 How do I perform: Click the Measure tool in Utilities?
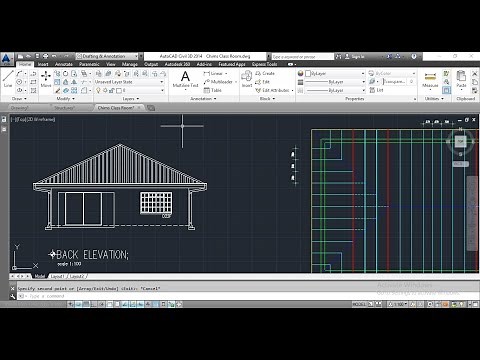coord(430,79)
